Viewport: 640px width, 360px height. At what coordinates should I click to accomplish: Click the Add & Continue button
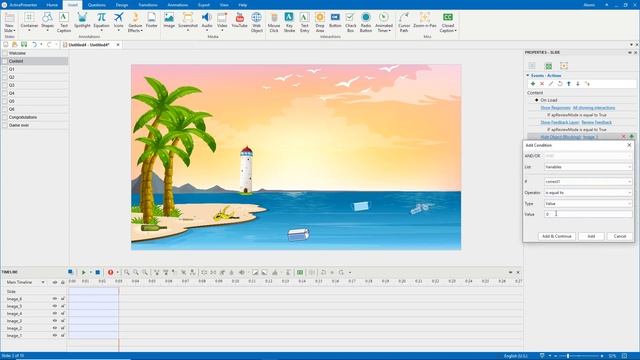(x=557, y=236)
